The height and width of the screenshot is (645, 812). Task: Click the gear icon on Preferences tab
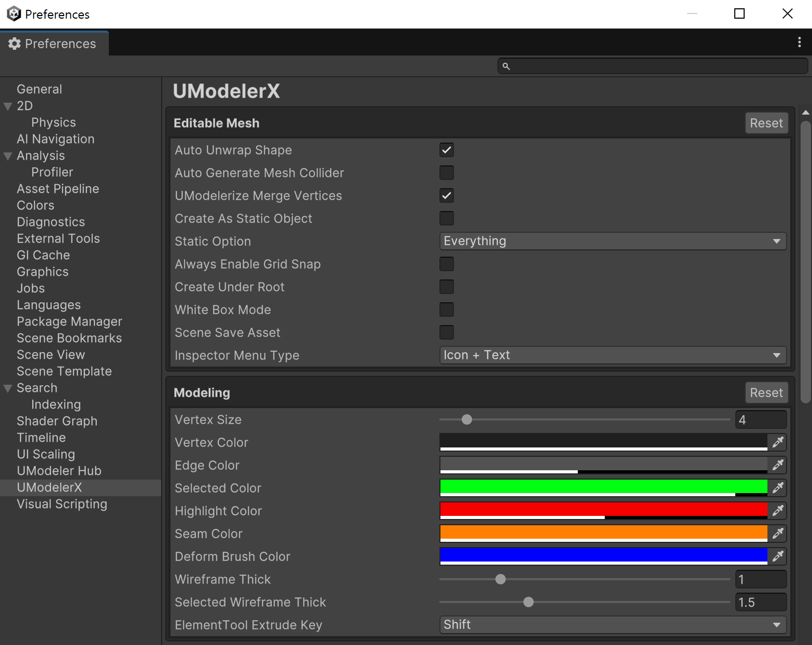15,44
